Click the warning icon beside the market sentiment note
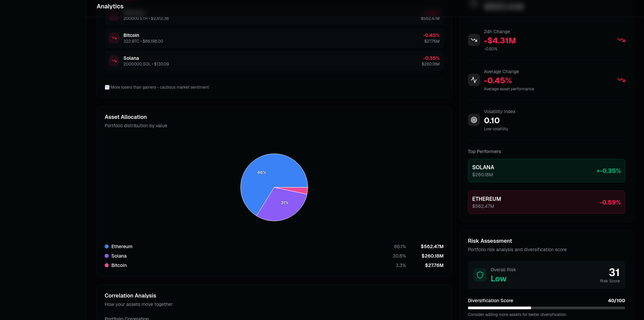Image resolution: width=644 pixels, height=320 pixels. 107,87
